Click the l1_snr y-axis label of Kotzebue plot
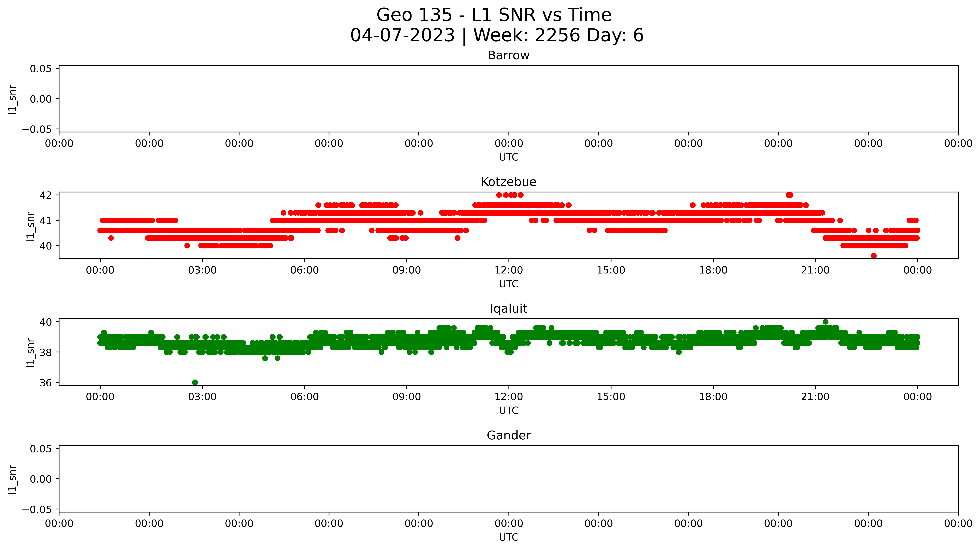Viewport: 980px width, 550px height. pos(30,226)
